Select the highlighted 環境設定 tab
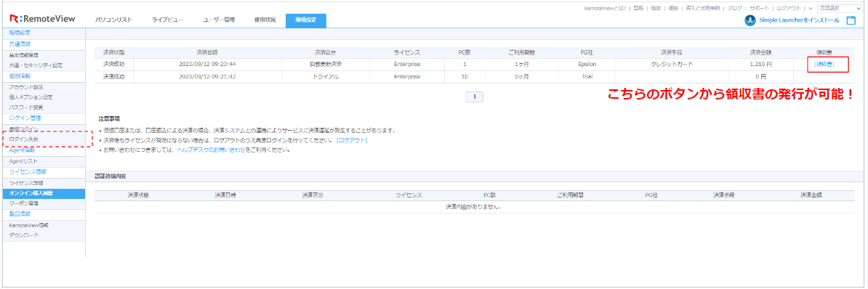The height and width of the screenshot is (289, 868). coord(306,20)
